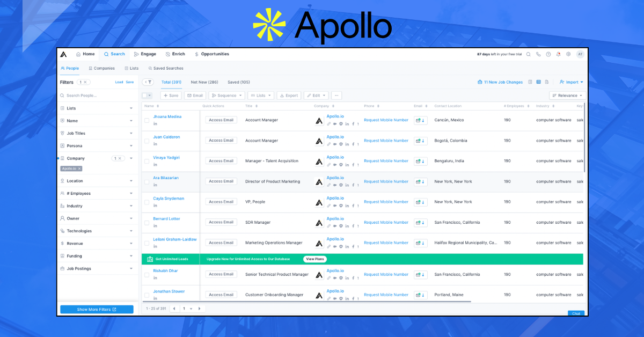Select the checkbox next to Bernard Lotter

(147, 222)
